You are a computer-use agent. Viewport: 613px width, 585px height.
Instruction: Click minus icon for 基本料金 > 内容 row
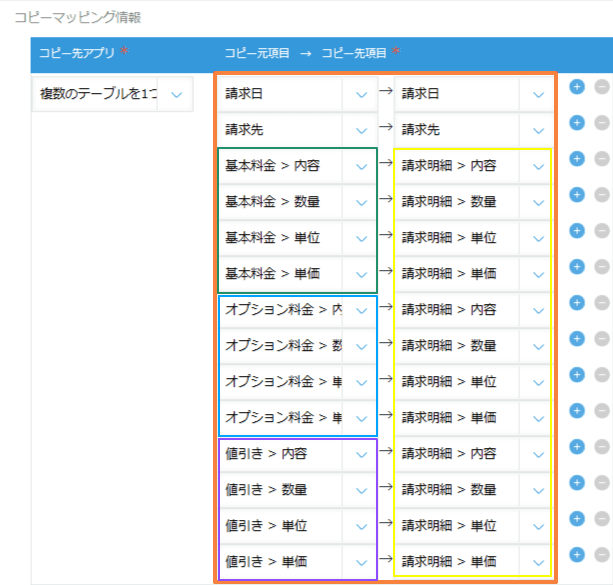[x=602, y=159]
